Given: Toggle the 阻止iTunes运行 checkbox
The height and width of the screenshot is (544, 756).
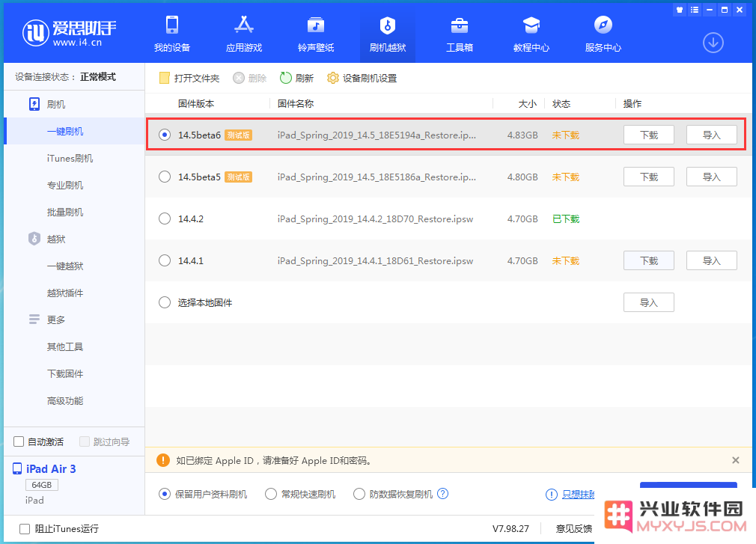Looking at the screenshot, I should click(x=25, y=528).
